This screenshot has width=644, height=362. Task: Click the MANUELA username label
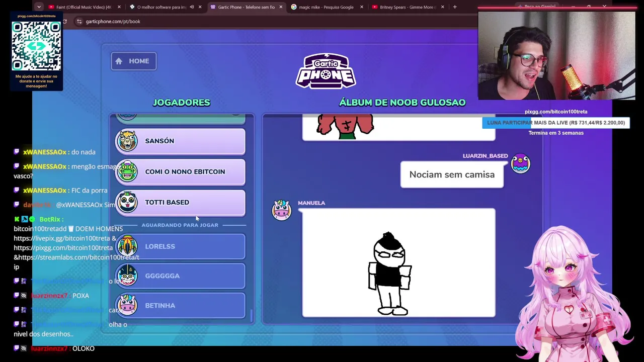click(311, 203)
